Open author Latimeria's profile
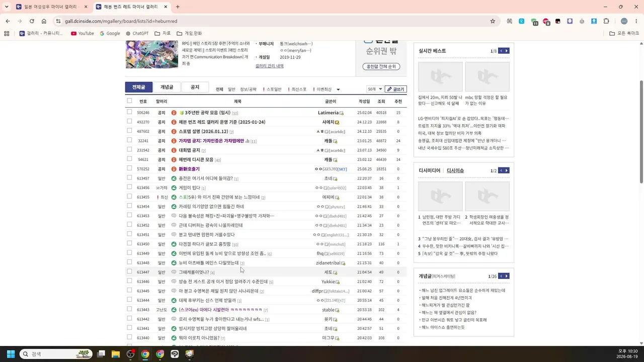The height and width of the screenshot is (362, 644). 328,113
